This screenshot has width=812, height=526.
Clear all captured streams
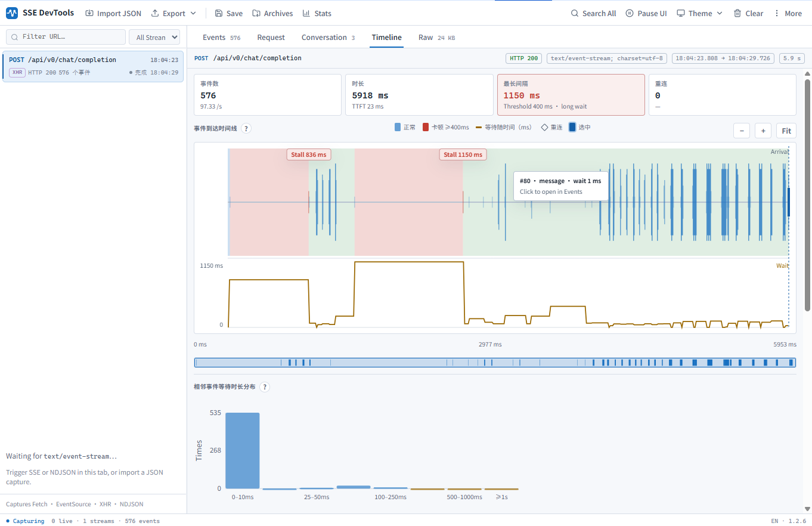(748, 13)
